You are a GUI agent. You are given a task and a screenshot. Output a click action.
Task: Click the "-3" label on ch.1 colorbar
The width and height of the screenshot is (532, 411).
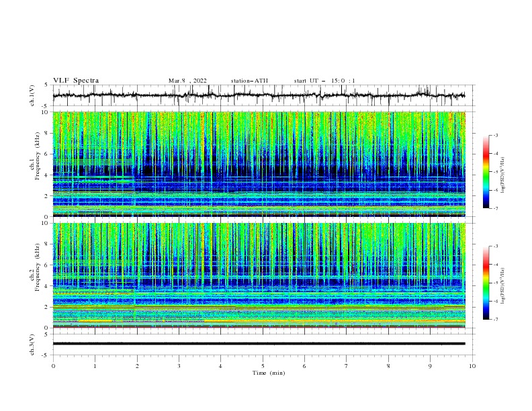496,135
